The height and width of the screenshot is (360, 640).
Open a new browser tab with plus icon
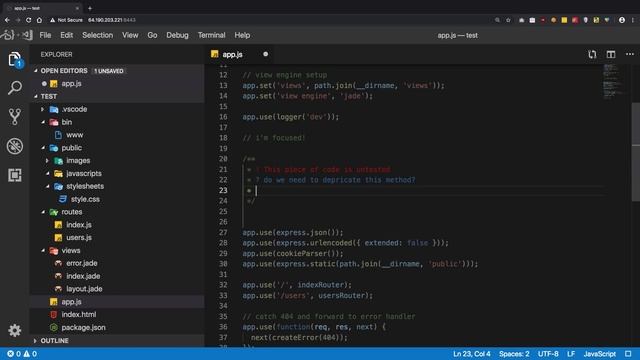coord(90,8)
